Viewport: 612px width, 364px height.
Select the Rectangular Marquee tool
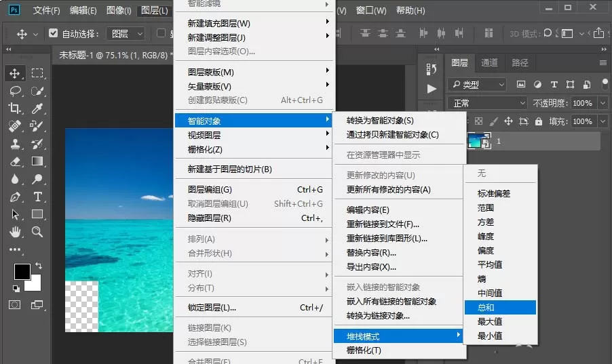point(37,73)
